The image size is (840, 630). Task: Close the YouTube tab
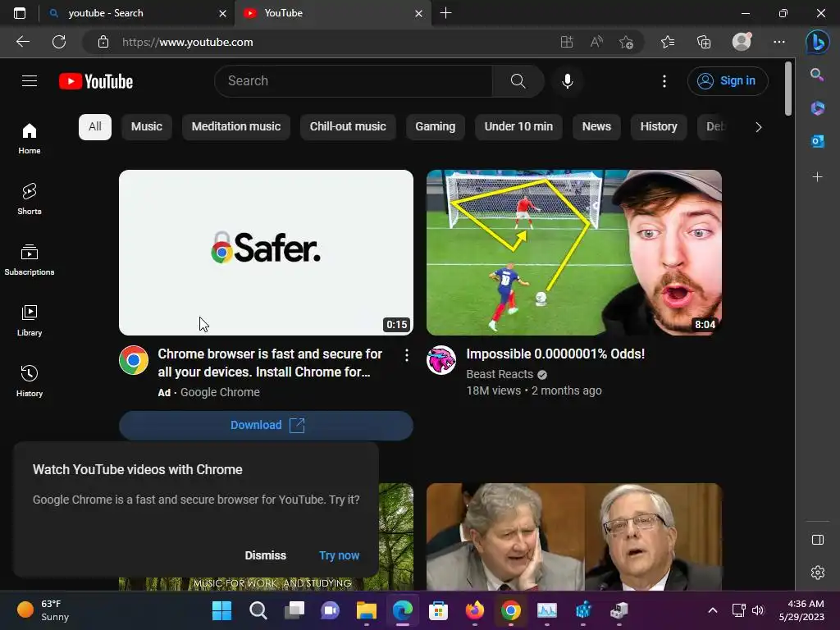point(419,13)
